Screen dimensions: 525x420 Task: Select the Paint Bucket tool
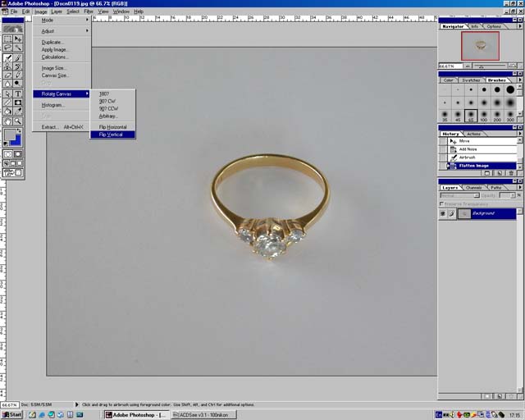7,112
